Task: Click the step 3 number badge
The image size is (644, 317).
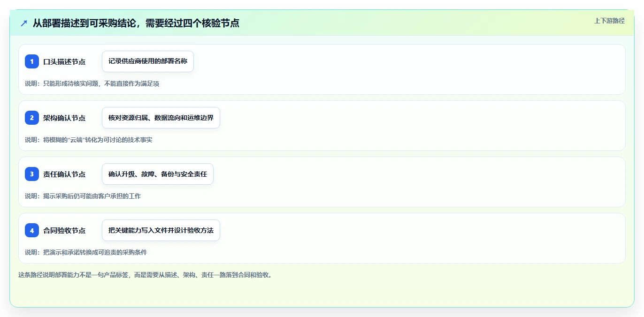Action: (x=32, y=174)
